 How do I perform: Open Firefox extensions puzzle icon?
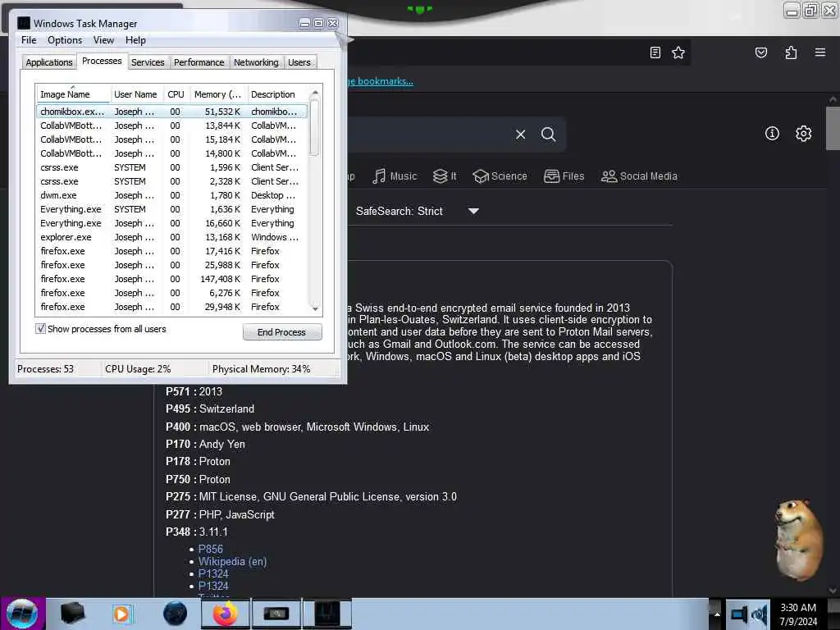coord(791,52)
